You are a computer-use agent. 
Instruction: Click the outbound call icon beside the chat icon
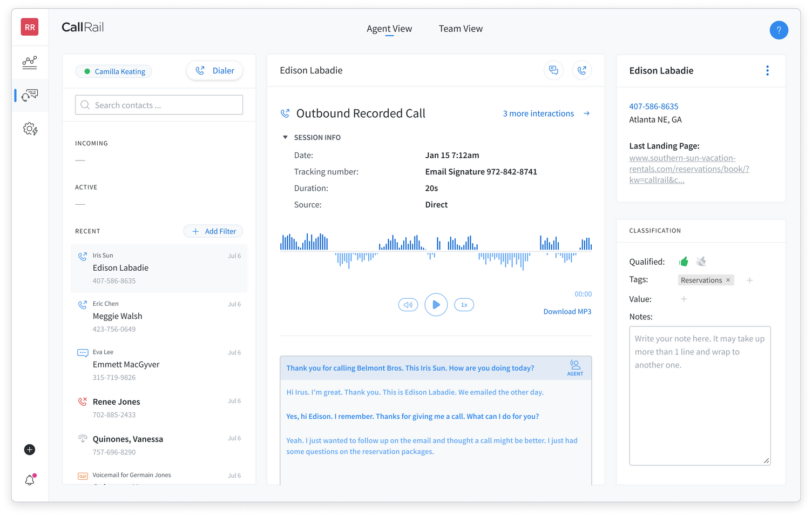582,70
